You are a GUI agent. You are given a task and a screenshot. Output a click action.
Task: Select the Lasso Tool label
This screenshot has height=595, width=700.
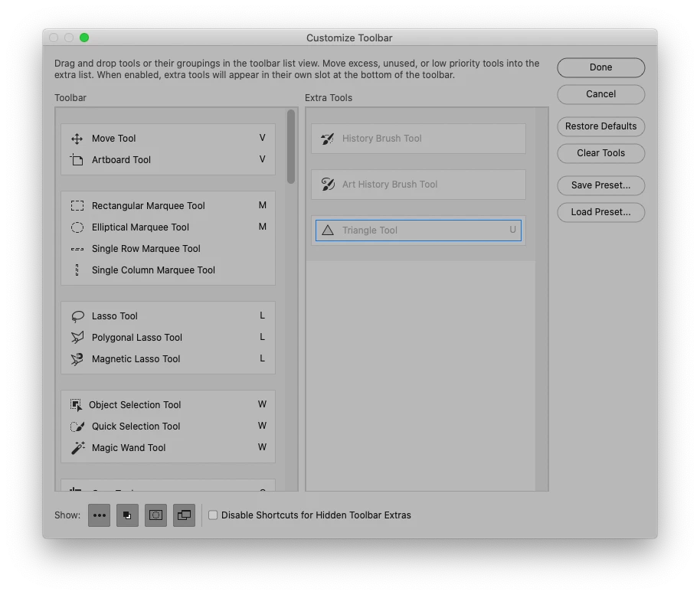tap(115, 316)
